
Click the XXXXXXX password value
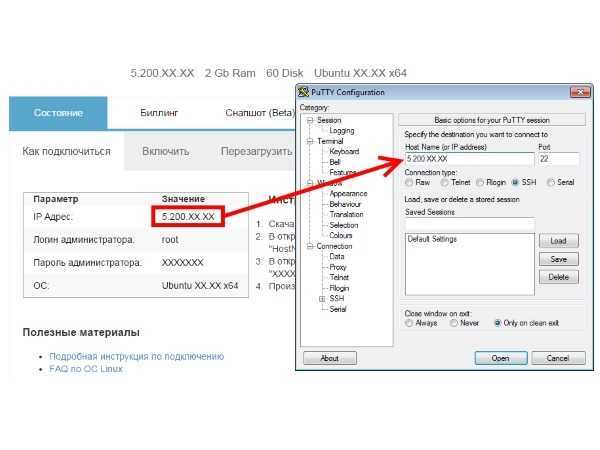182,263
